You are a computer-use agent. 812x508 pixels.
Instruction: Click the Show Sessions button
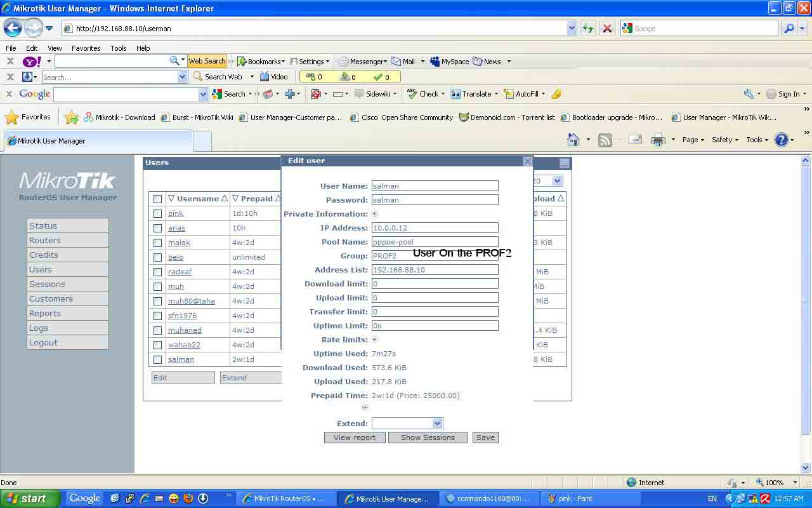[x=428, y=438]
